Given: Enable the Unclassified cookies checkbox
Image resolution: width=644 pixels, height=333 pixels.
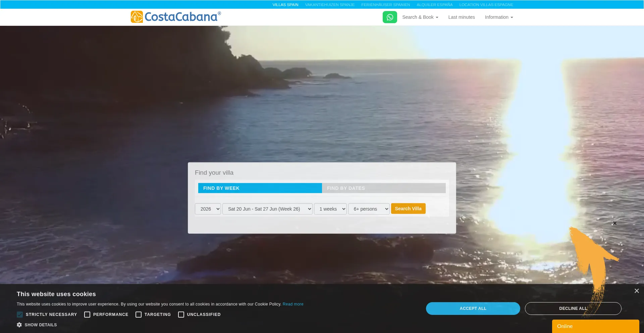Looking at the screenshot, I should pos(181,315).
